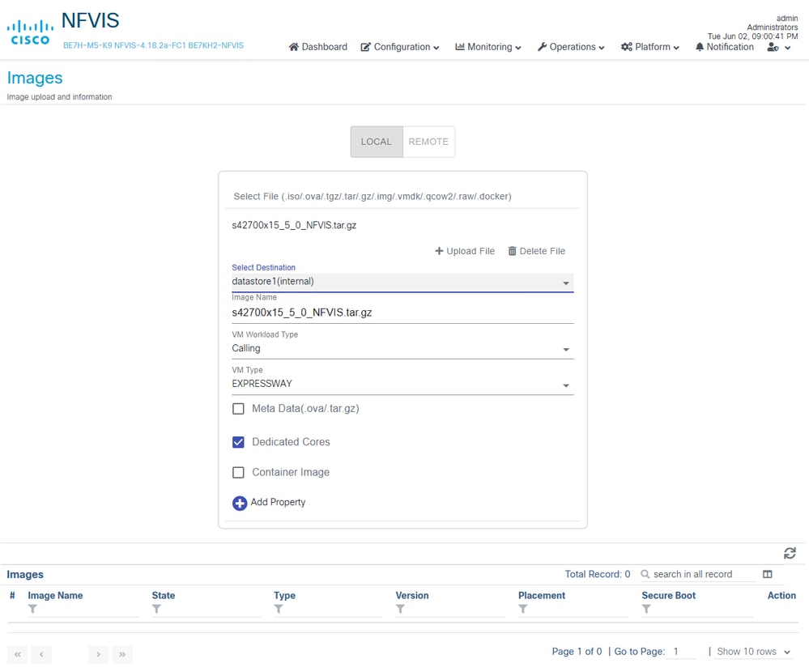Click the Type column filter icon
The image size is (809, 672).
pos(278,609)
